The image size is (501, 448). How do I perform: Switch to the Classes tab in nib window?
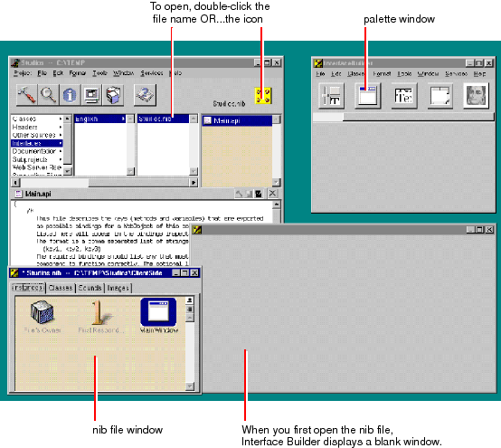click(61, 288)
